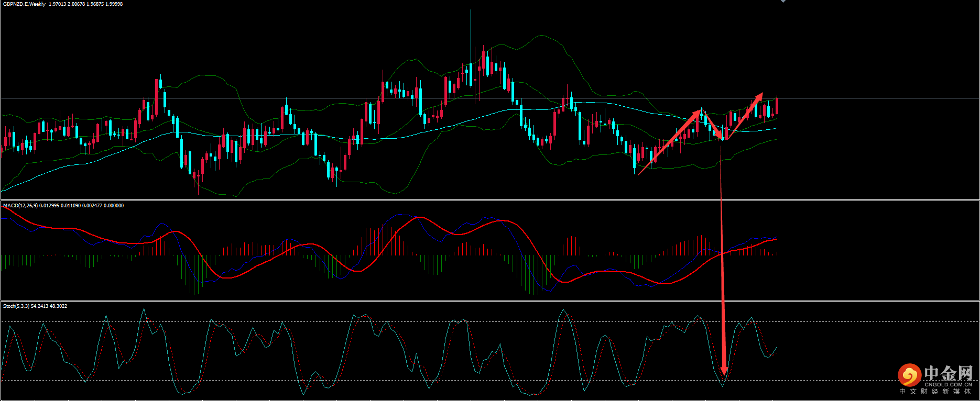
Task: Select the rightmost red up-arrow's arrowhead
Action: 759,96
